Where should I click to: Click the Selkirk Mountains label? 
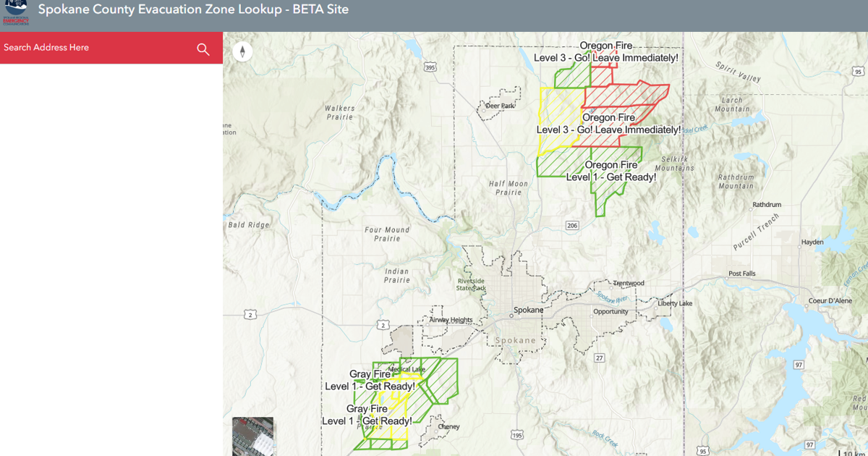[675, 164]
